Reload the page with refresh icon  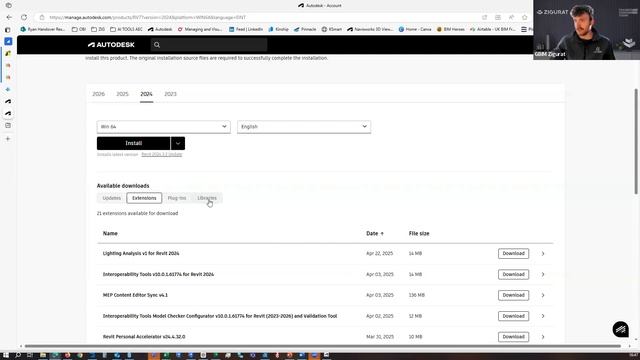[x=24, y=18]
